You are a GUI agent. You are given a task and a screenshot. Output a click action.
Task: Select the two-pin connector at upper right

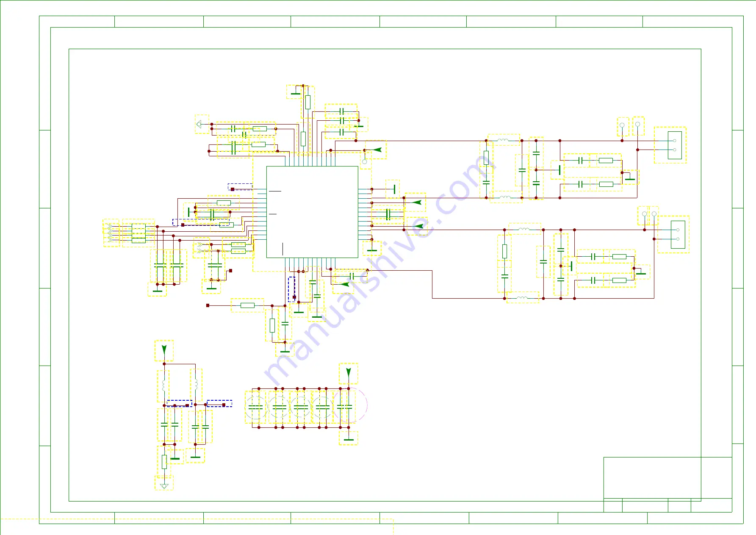point(674,145)
